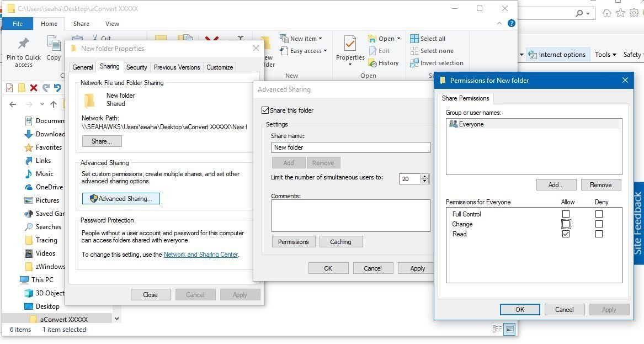Click undo arrow in quick access toolbar
The height and width of the screenshot is (344, 644).
[x=57, y=88]
